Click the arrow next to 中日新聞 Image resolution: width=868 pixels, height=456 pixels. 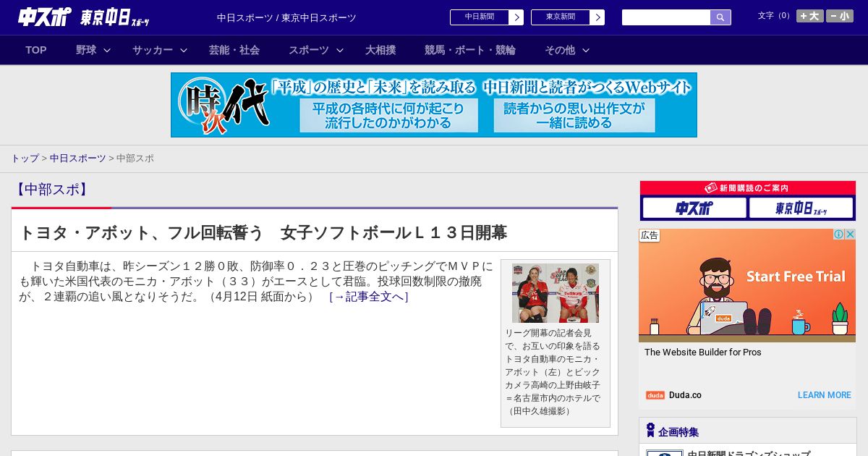tap(516, 17)
